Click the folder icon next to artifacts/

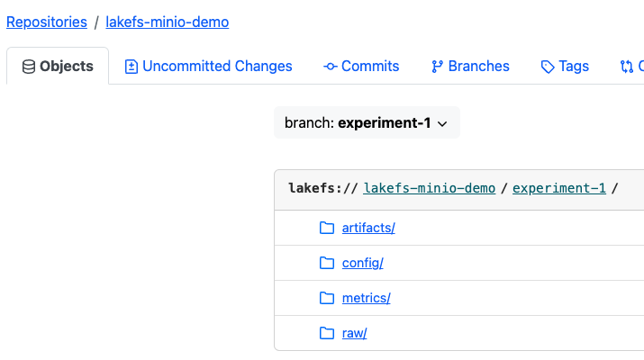tap(327, 228)
